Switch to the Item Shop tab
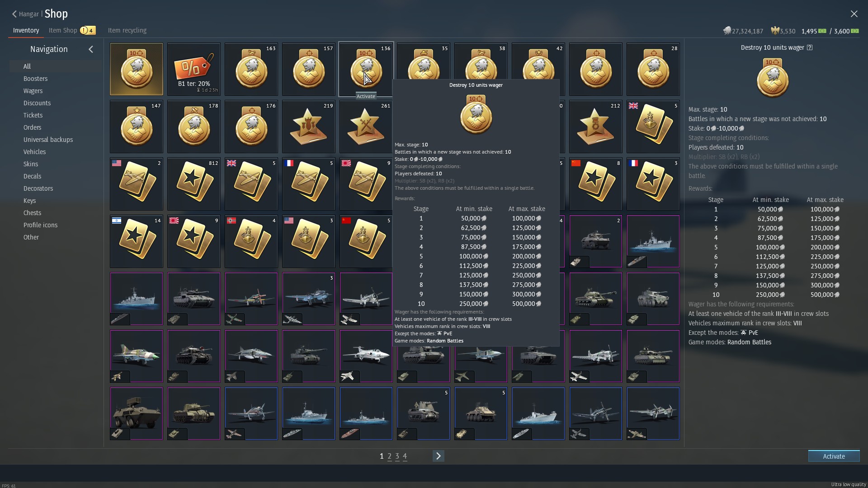Image resolution: width=868 pixels, height=488 pixels. pos(63,30)
